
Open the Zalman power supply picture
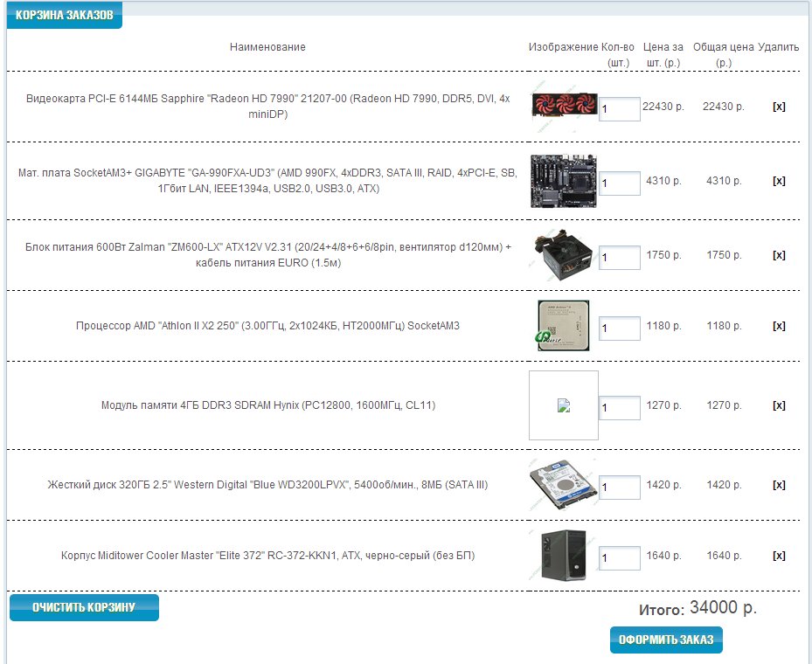[564, 255]
